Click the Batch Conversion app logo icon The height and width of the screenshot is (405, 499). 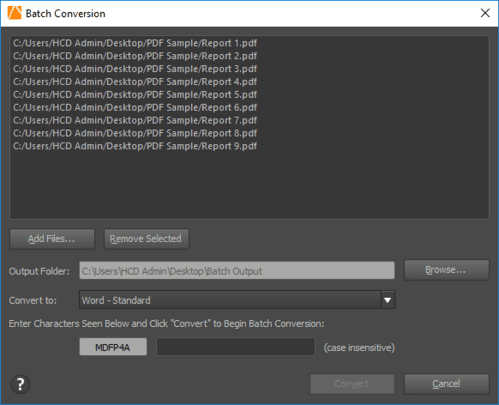point(14,13)
